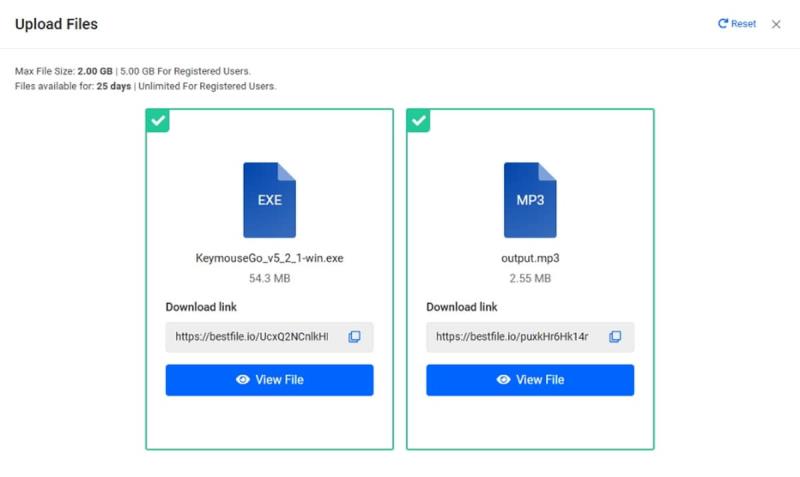Click the 2.55 MB file size label
Viewport: 800px width, 477px height.
click(x=530, y=278)
